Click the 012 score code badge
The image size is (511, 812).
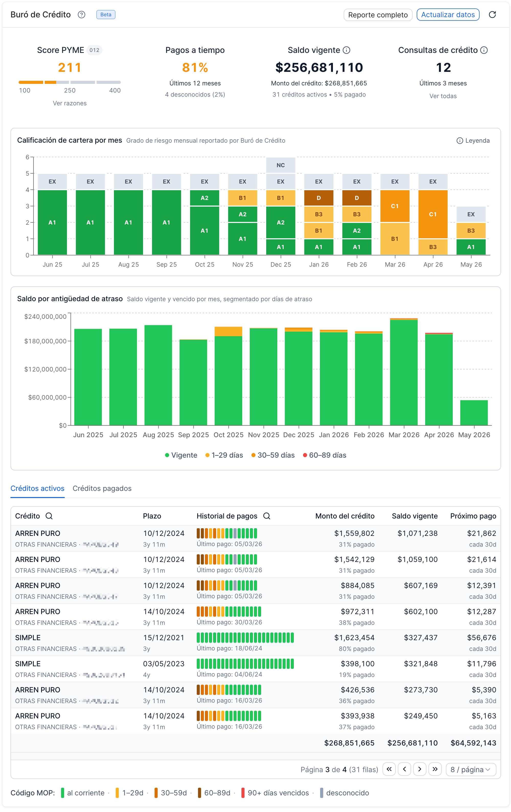[94, 50]
